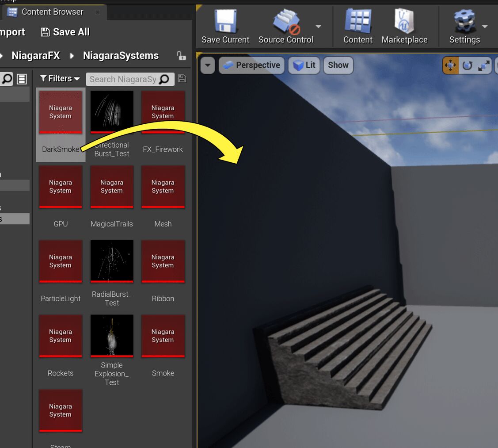Open the Perspective view mode menu

pos(251,65)
